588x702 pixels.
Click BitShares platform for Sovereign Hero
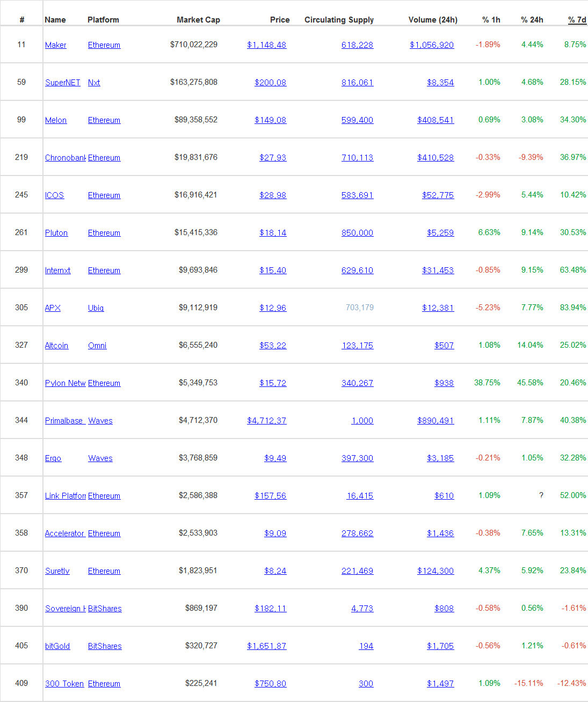pos(105,609)
